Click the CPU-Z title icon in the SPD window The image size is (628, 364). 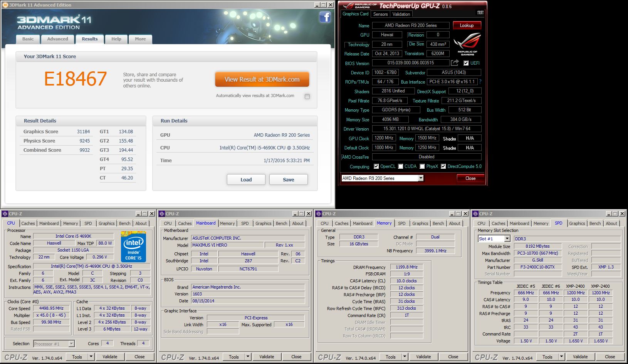tap(476, 214)
